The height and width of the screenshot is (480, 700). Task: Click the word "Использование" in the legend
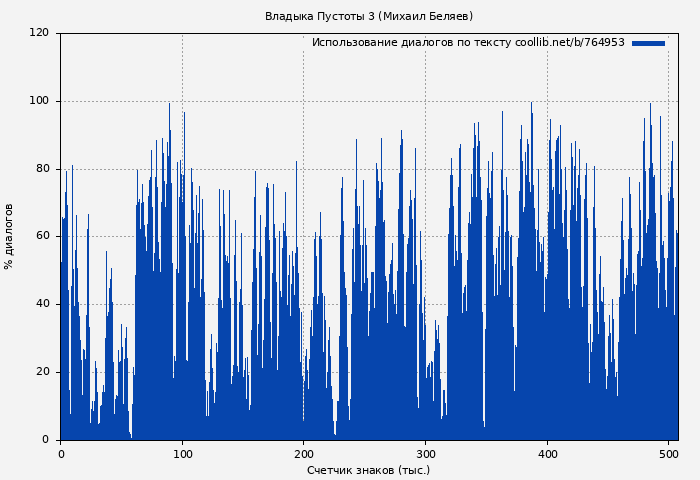348,43
